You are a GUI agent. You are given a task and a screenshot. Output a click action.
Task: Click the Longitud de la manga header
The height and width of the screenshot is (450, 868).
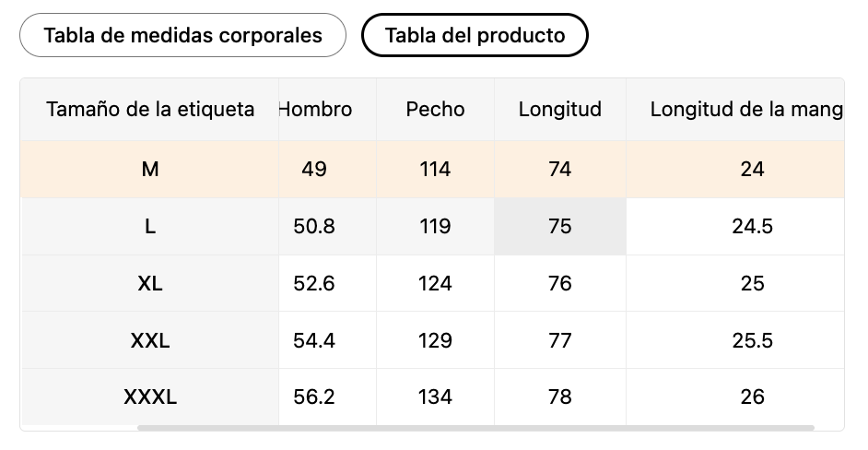[x=745, y=109]
